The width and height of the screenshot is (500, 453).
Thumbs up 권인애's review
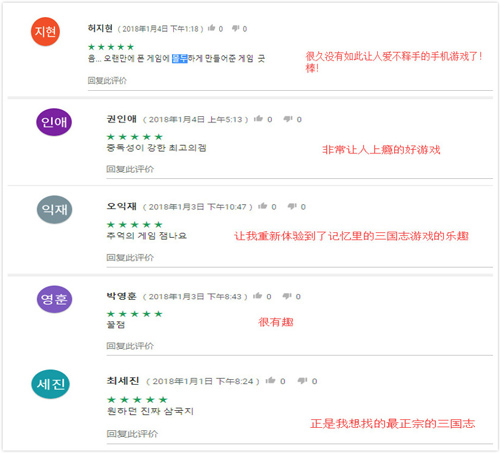[x=258, y=119]
